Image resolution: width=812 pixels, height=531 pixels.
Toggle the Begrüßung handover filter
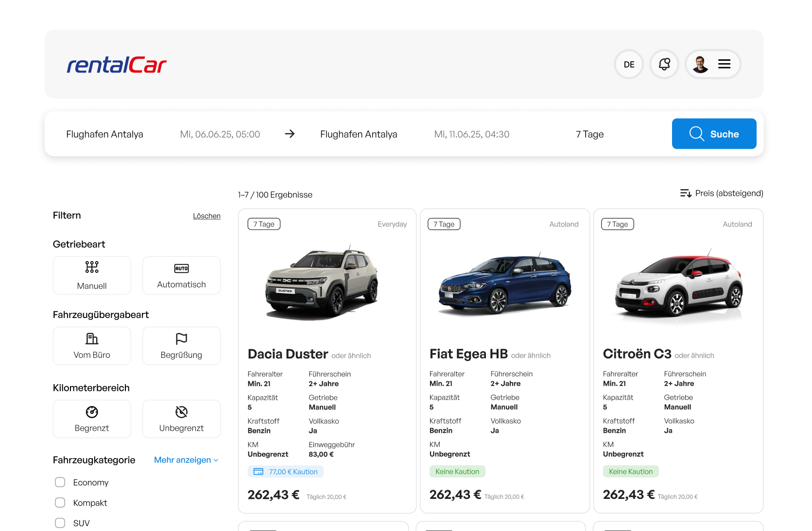click(181, 346)
